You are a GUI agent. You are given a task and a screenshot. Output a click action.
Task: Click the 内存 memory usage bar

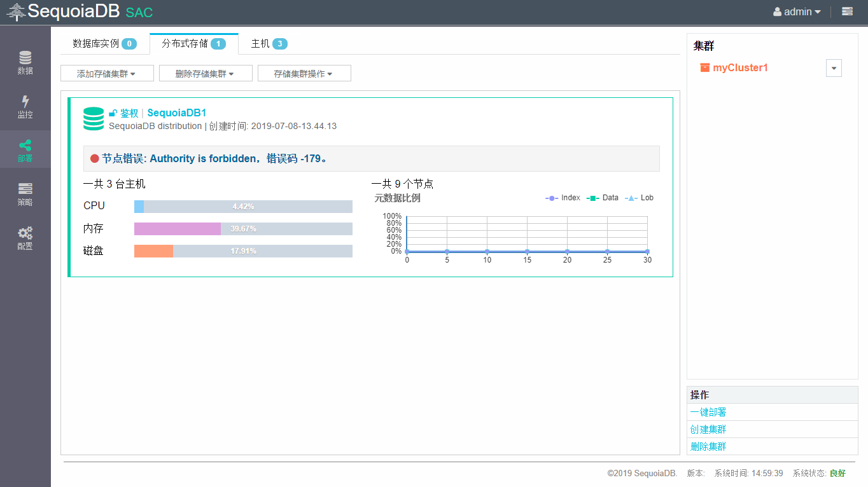[243, 229]
